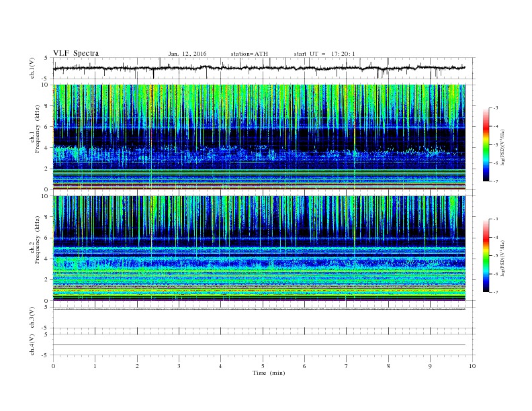Click the "-5" tick on ch.1 colorbar
The height and width of the screenshot is (411, 532).
[x=495, y=145]
